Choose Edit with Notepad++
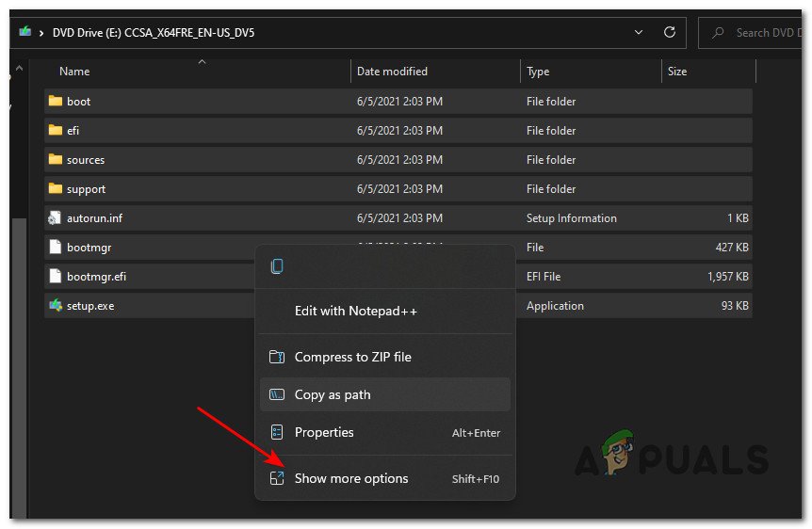 [355, 312]
